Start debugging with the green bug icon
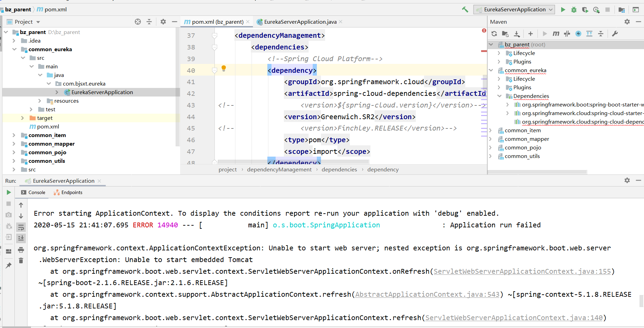Viewport: 644px width, 328px height. click(574, 10)
